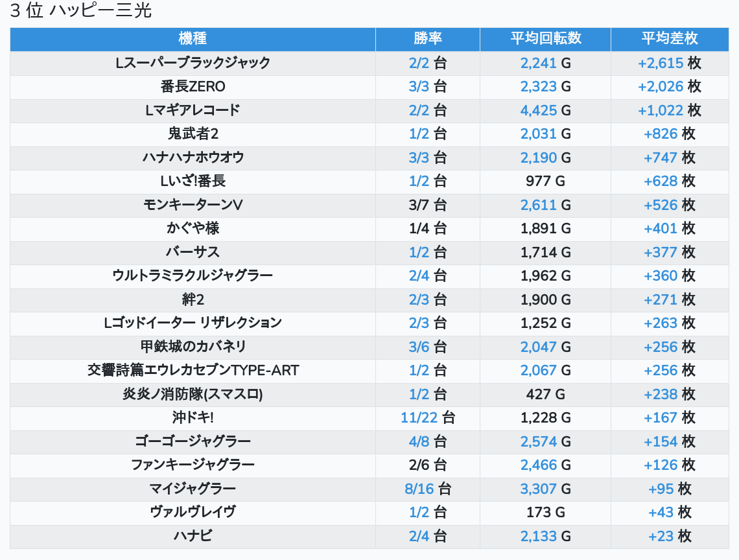Viewport: 739px width, 560px height.
Task: Click the +377 枚 difference value
Action: tap(669, 252)
